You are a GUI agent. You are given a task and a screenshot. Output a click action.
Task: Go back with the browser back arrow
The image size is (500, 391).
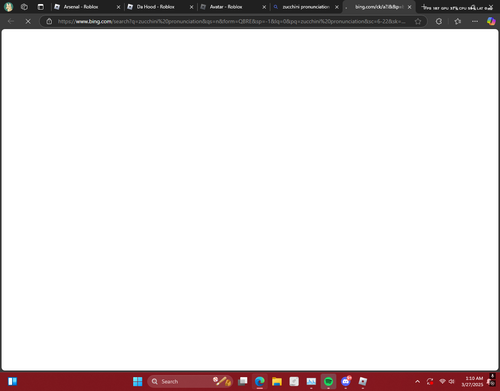[11, 21]
